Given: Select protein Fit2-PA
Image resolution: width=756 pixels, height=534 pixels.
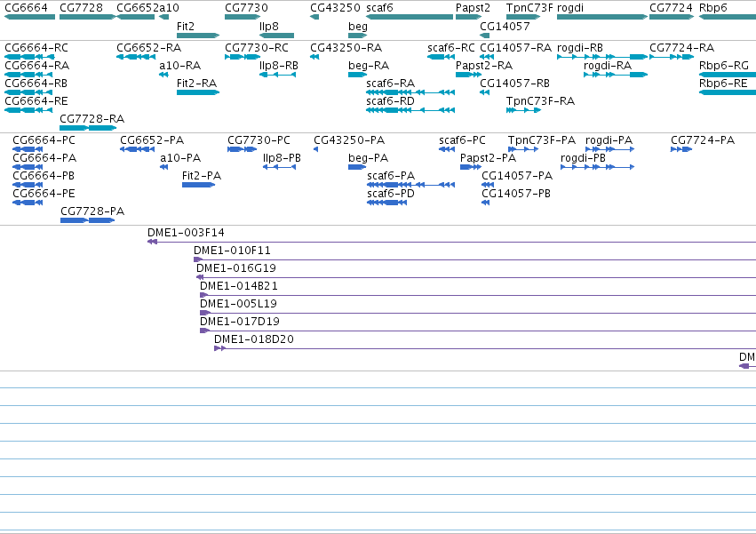Looking at the screenshot, I should coord(202,176).
